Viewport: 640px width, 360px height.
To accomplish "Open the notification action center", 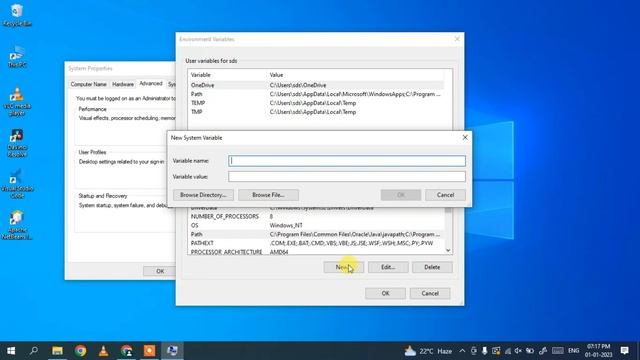I will [x=624, y=351].
